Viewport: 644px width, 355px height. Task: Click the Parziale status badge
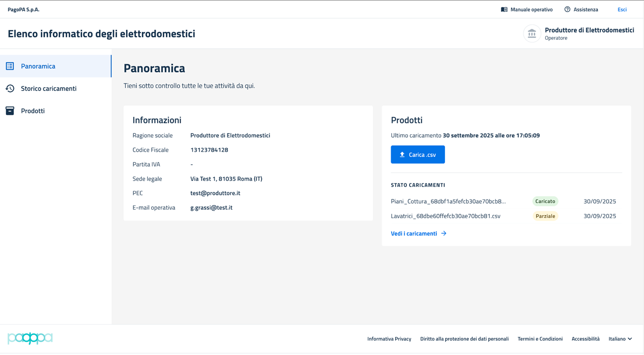[x=545, y=216]
